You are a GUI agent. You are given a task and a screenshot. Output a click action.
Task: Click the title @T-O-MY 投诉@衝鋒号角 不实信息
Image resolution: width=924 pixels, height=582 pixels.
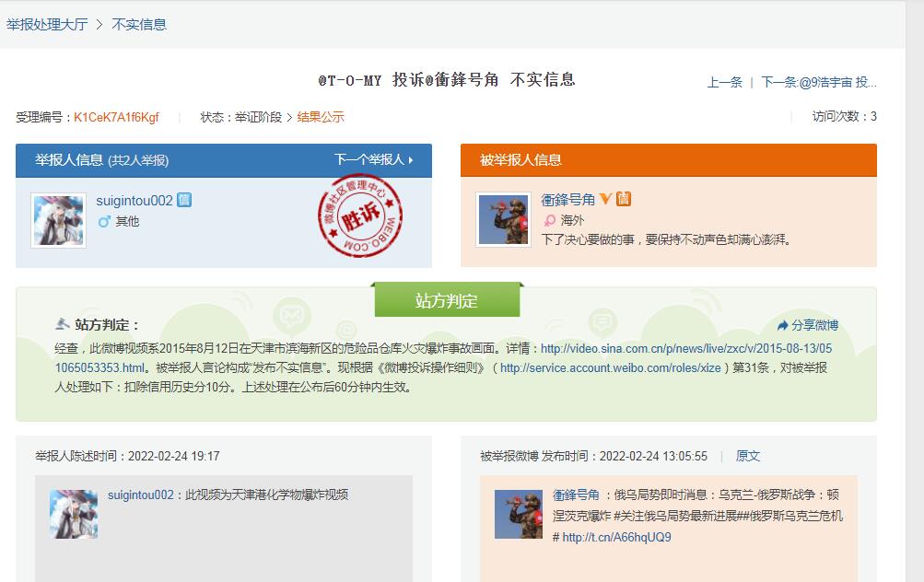(x=447, y=79)
